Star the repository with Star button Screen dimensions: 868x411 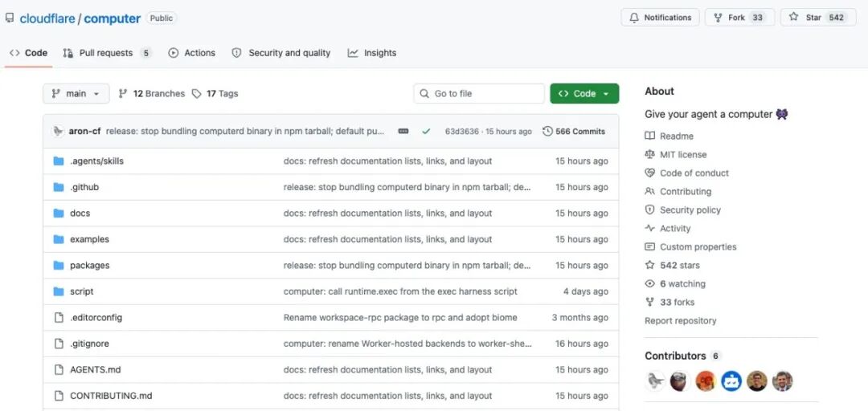[x=817, y=18]
